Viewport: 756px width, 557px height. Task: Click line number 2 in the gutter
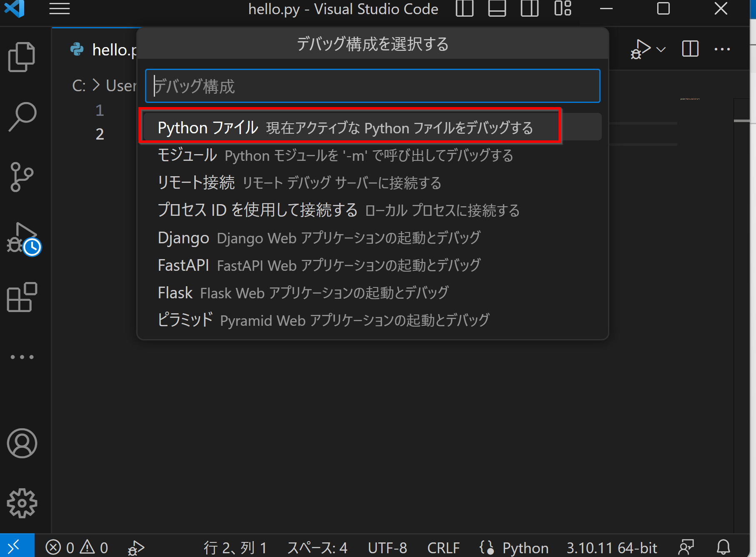point(100,134)
